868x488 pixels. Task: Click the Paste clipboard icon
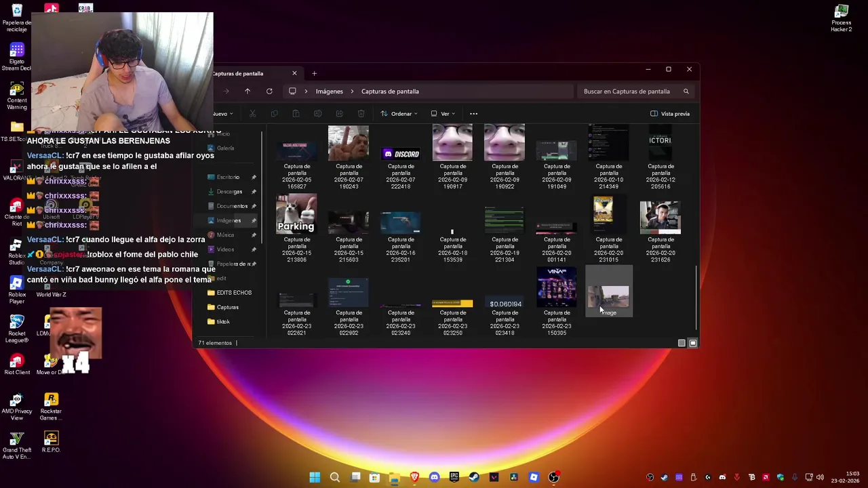tap(296, 114)
